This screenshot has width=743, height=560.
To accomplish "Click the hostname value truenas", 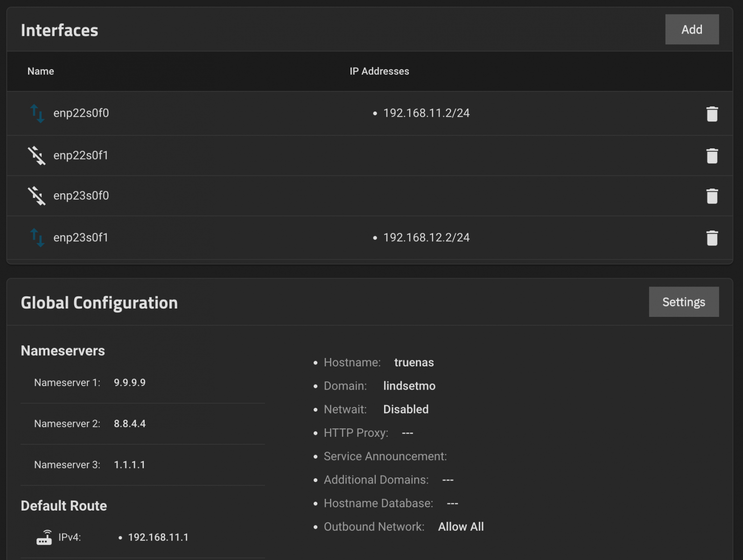I will pyautogui.click(x=414, y=363).
